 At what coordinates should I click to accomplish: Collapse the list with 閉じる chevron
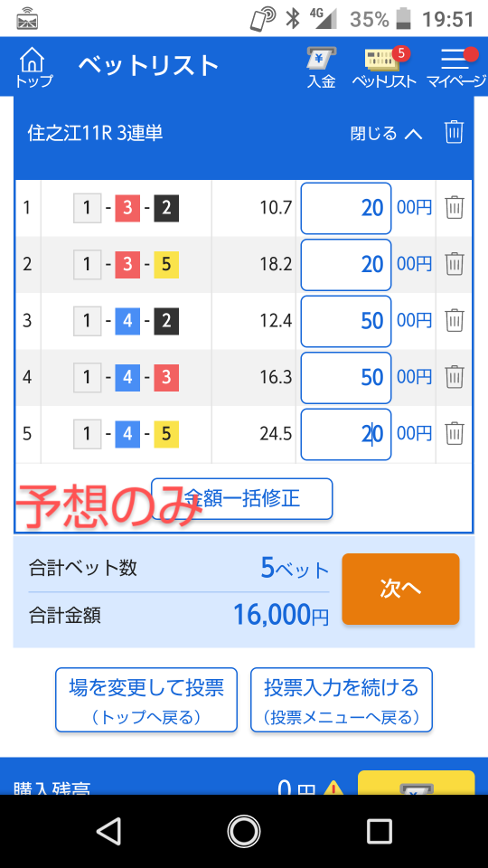(x=386, y=134)
